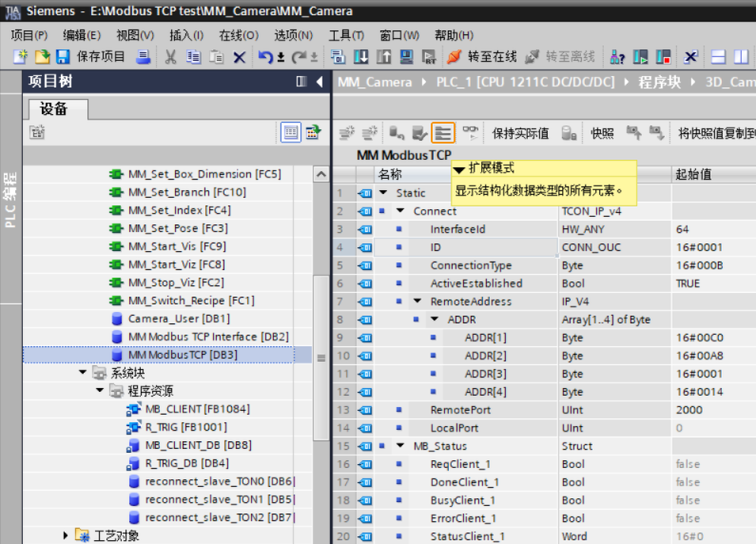The height and width of the screenshot is (544, 756).
Task: Expand the 工艺对象 tree node
Action: [x=66, y=535]
